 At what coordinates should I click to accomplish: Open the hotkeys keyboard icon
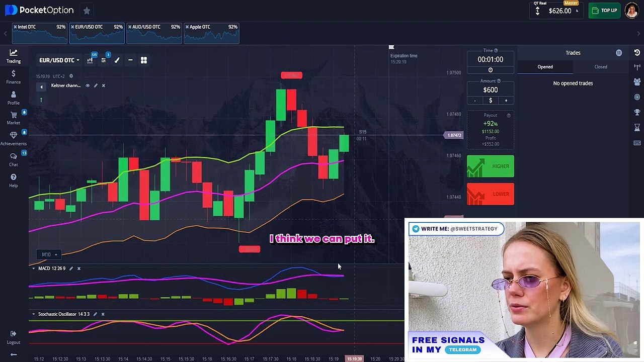pyautogui.click(x=637, y=143)
